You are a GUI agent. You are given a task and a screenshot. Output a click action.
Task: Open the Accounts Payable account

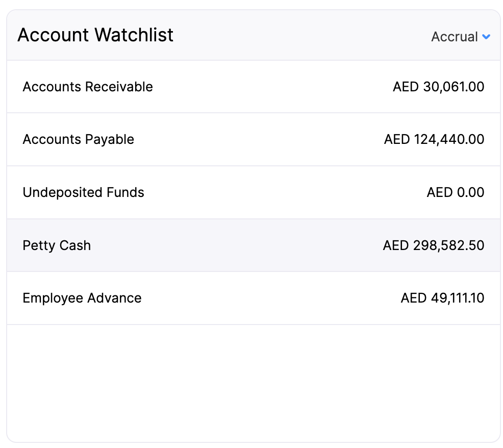point(251,139)
